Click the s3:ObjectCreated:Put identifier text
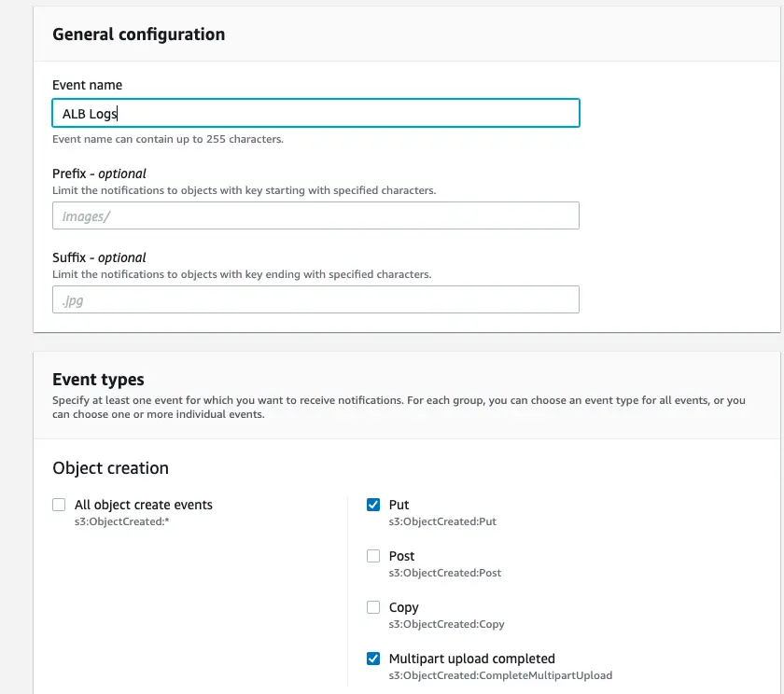 [x=442, y=521]
